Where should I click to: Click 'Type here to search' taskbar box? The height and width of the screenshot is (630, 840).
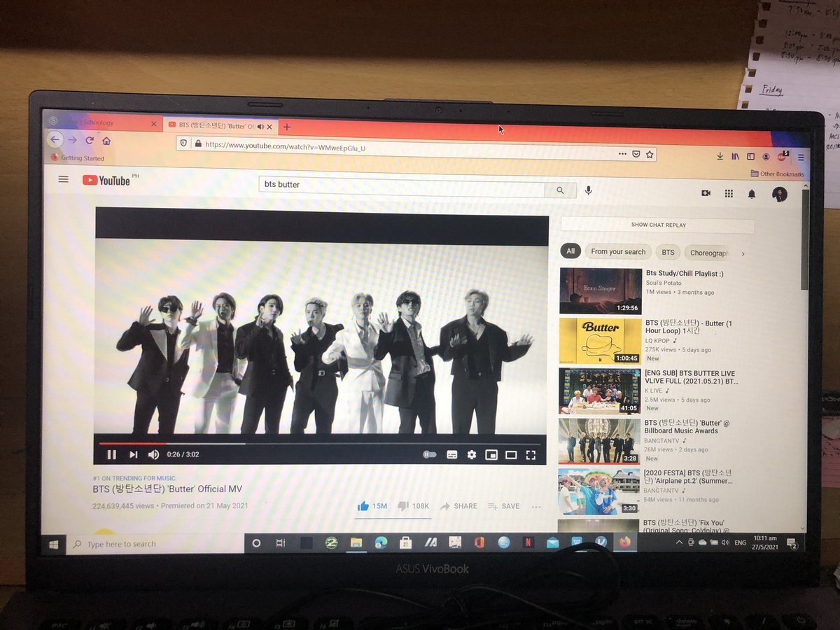coord(154,544)
